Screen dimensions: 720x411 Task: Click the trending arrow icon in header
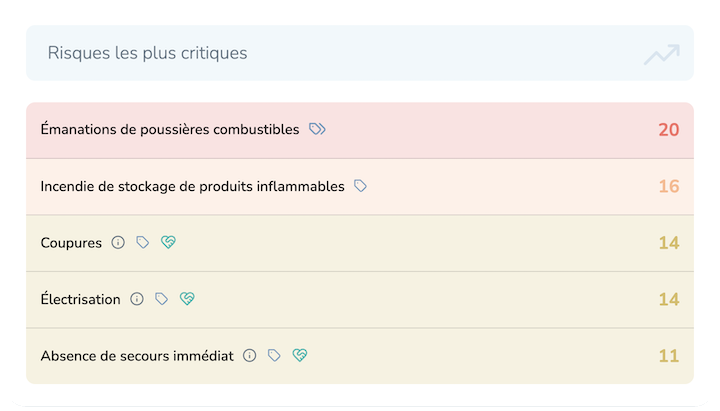click(x=661, y=54)
